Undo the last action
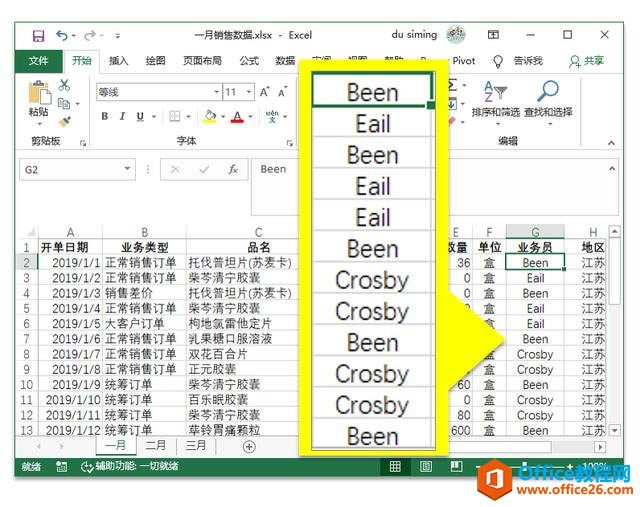The image size is (640, 507). click(62, 36)
